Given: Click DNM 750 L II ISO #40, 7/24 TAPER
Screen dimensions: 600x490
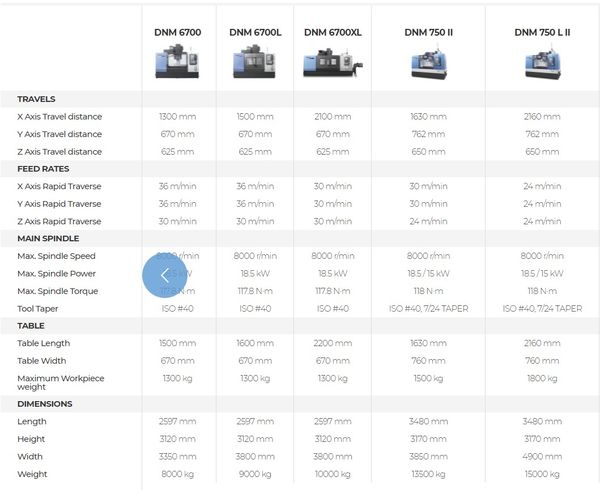Looking at the screenshot, I should (x=542, y=309).
